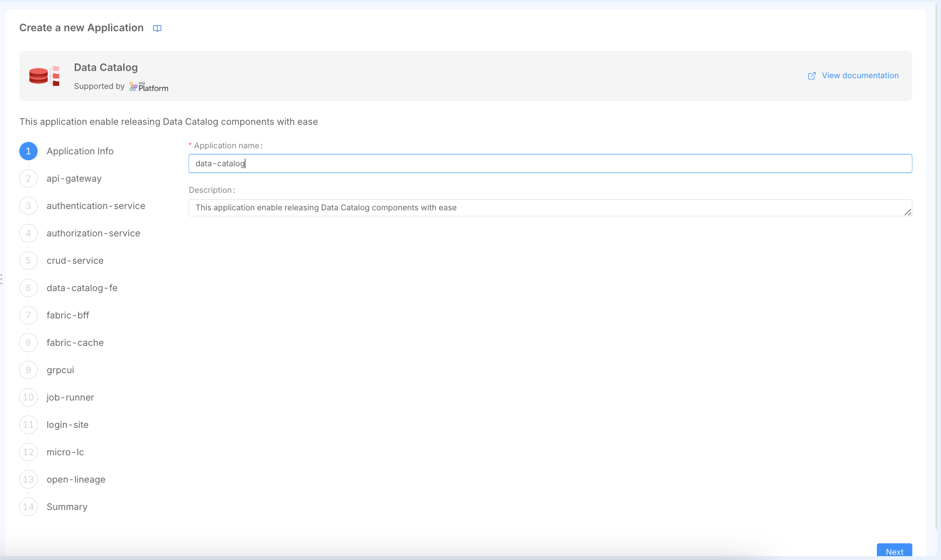This screenshot has width=941, height=560.
Task: Jump to the authorization-service step
Action: (x=93, y=233)
